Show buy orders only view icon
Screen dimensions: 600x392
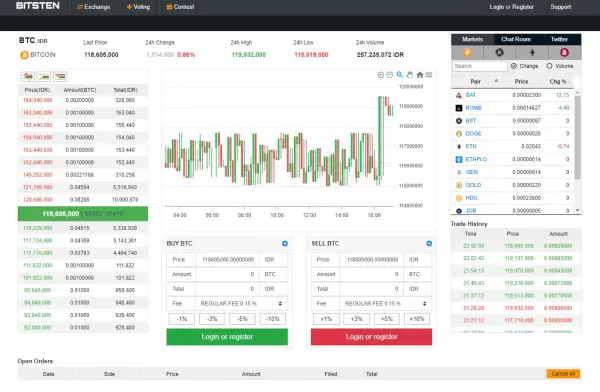point(44,77)
